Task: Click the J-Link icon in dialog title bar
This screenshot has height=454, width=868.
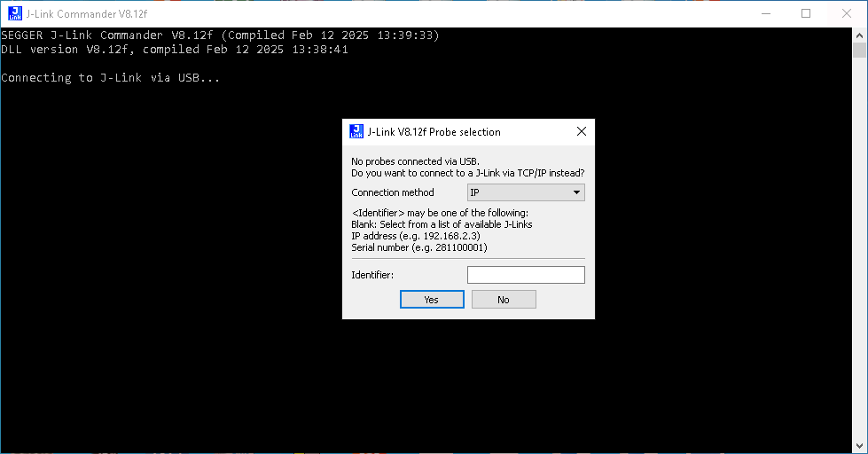Action: tap(356, 131)
